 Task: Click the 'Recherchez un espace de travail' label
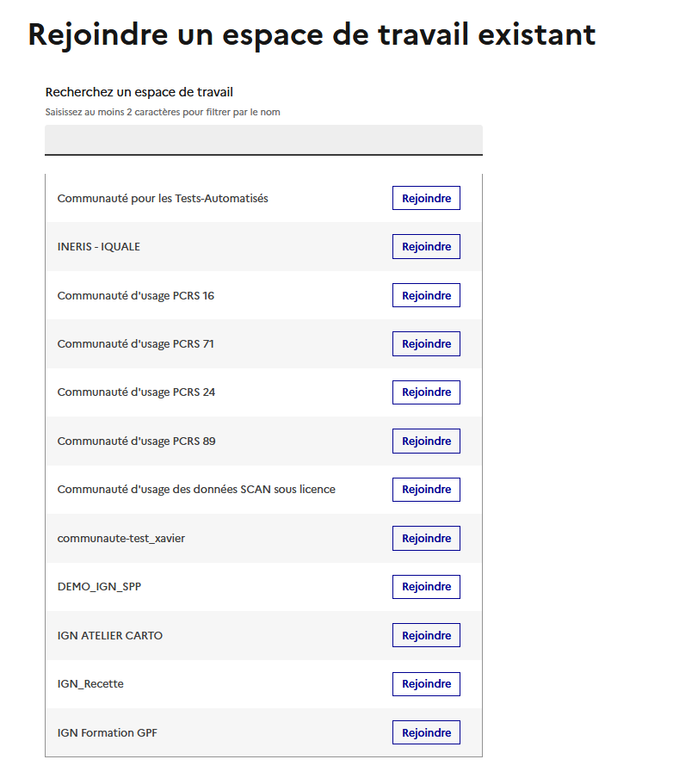[x=139, y=92]
